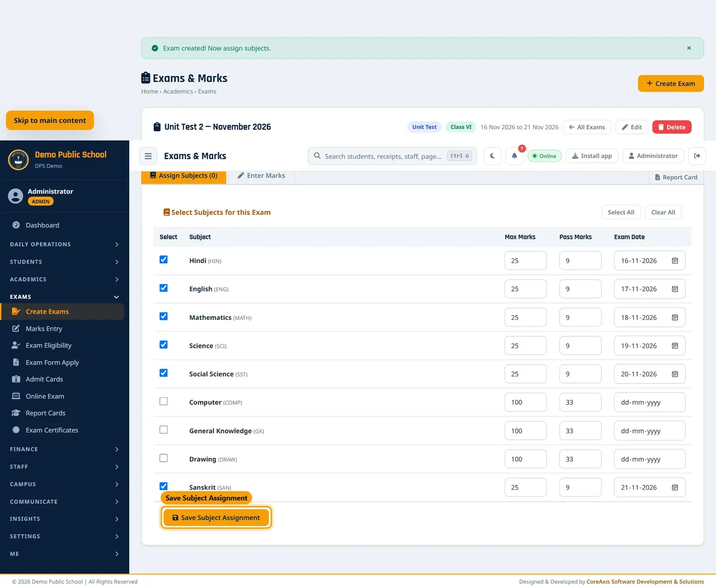Toggle dark mode moon icon
Image resolution: width=716 pixels, height=588 pixels.
coord(492,156)
